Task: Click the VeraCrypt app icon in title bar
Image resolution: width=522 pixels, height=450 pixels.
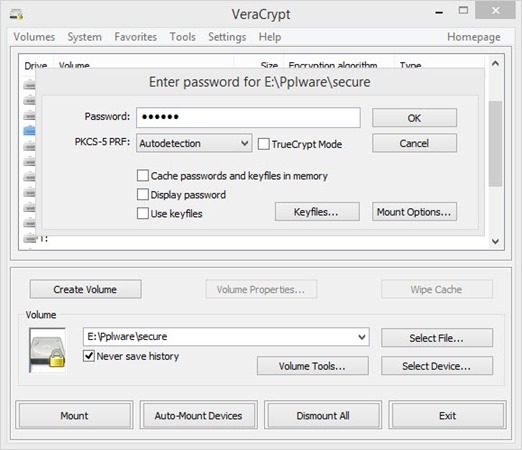Action: click(16, 14)
